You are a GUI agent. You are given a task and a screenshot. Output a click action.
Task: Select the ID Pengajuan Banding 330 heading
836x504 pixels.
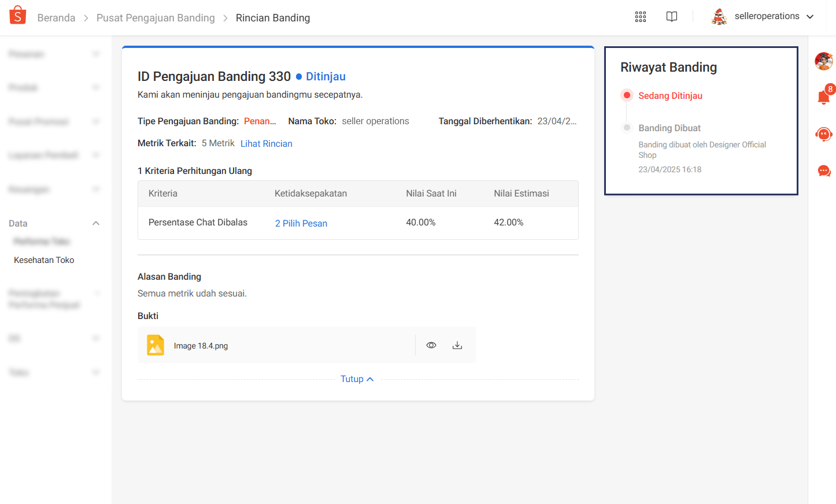214,76
